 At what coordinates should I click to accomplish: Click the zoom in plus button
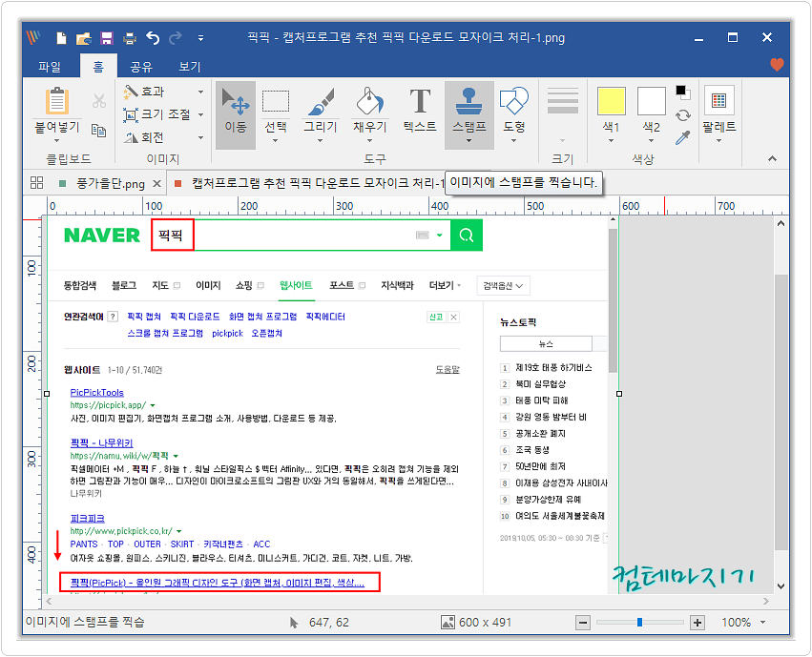[x=697, y=623]
